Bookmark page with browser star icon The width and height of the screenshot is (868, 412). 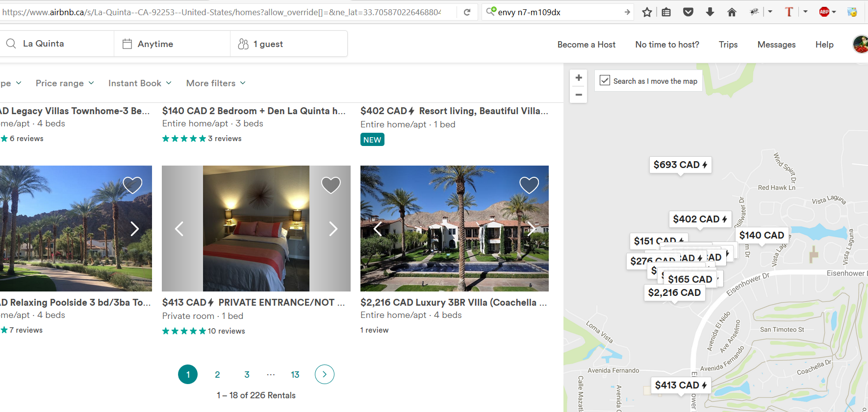pos(647,12)
